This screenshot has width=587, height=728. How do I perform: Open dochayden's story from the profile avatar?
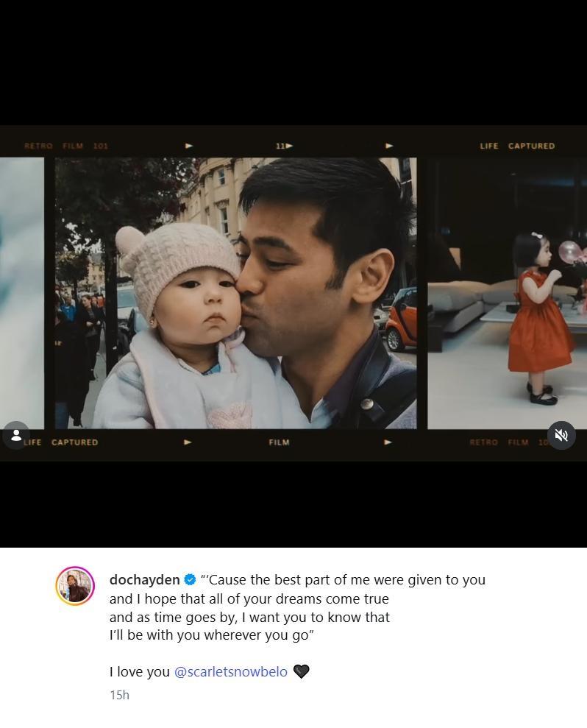[x=75, y=586]
